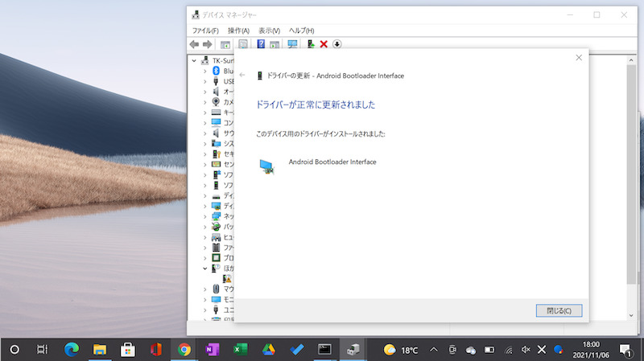
Task: Click the circled down arrow toolbar icon
Action: pos(337,44)
